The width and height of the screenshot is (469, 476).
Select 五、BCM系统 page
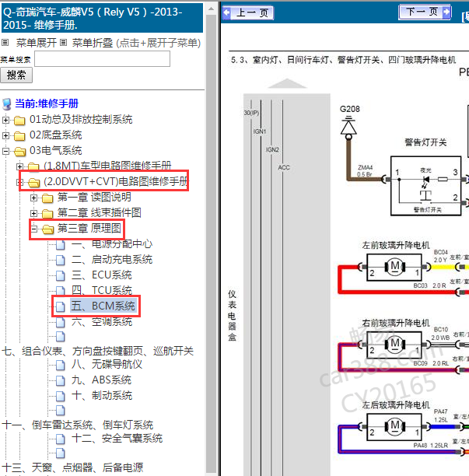103,306
